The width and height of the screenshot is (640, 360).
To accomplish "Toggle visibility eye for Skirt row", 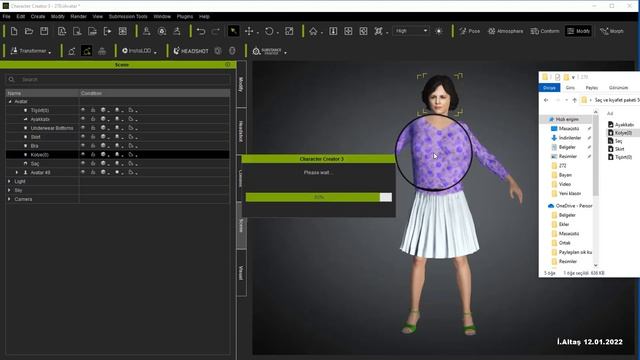I will 83,137.
